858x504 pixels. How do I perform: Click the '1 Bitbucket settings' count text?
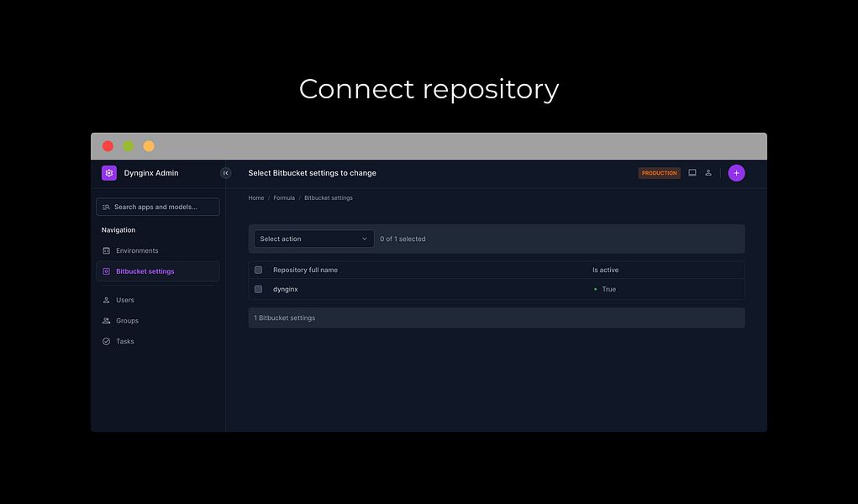pos(285,318)
